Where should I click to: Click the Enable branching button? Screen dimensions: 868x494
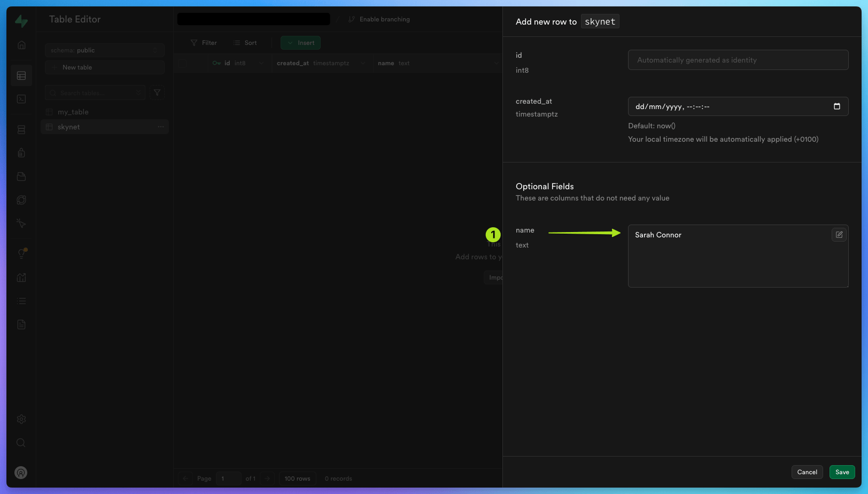pyautogui.click(x=379, y=19)
